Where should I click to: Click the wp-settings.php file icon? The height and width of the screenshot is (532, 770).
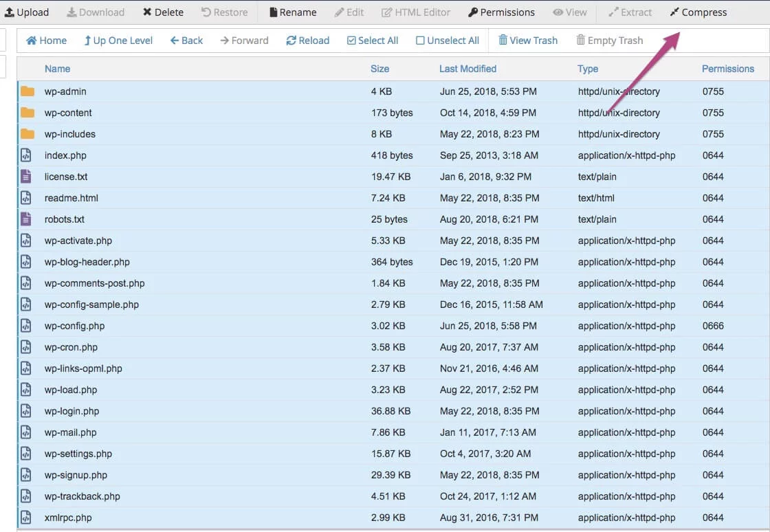[x=26, y=454]
